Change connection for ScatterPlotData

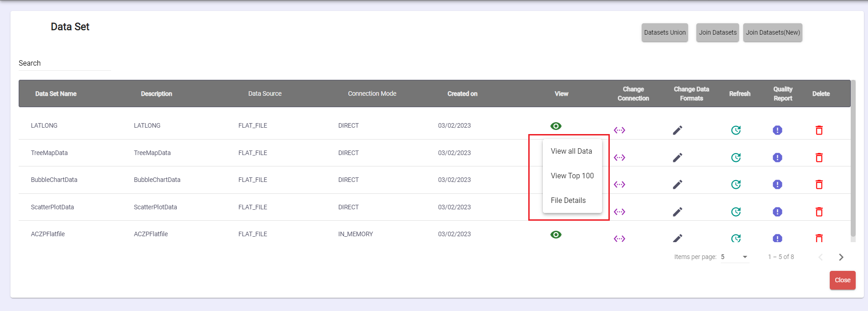619,212
